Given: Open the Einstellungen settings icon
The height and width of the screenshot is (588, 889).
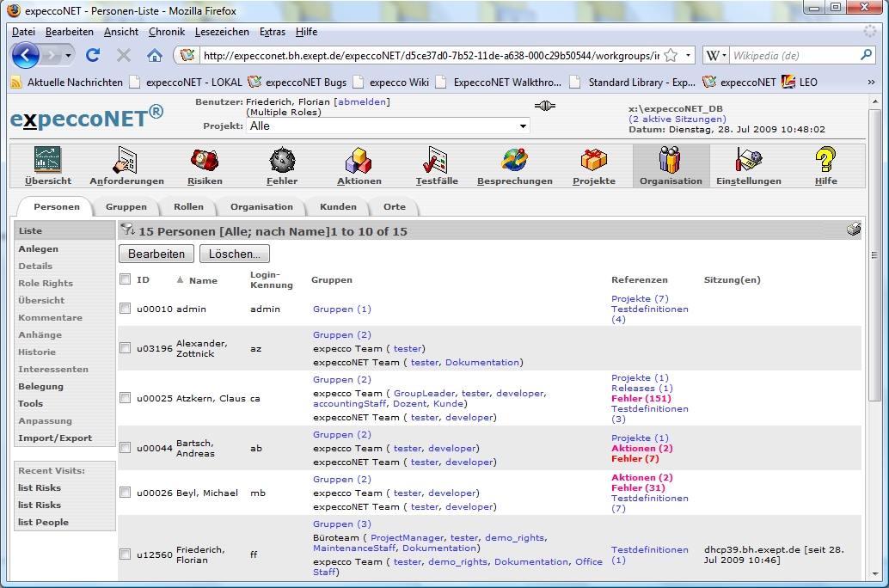Looking at the screenshot, I should [x=748, y=159].
